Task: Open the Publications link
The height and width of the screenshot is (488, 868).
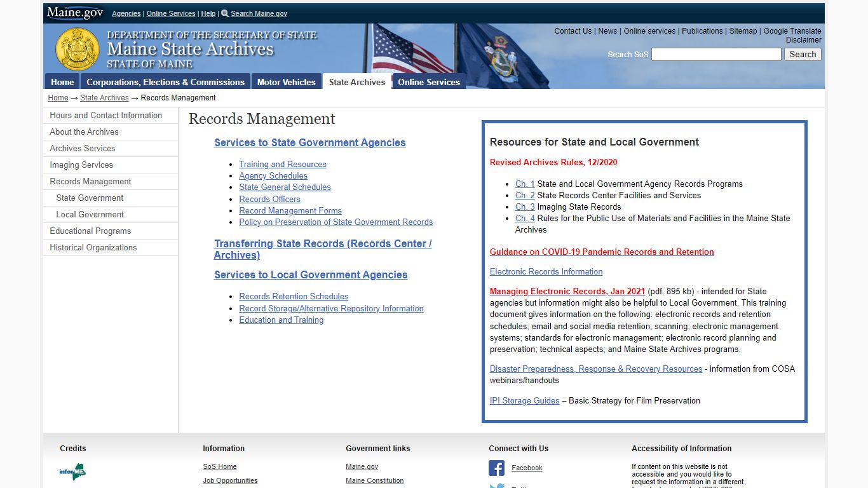Action: pos(702,31)
